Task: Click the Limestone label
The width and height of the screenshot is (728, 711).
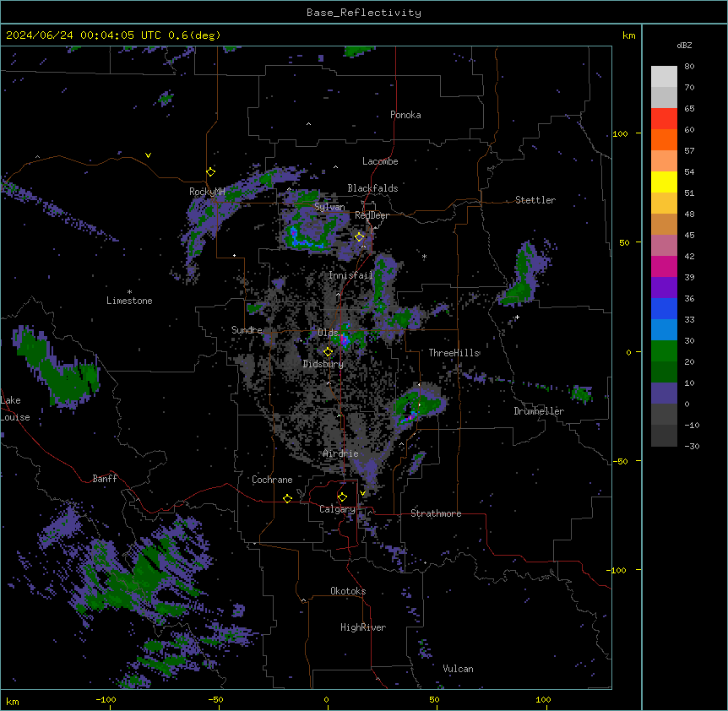Action: tap(129, 301)
